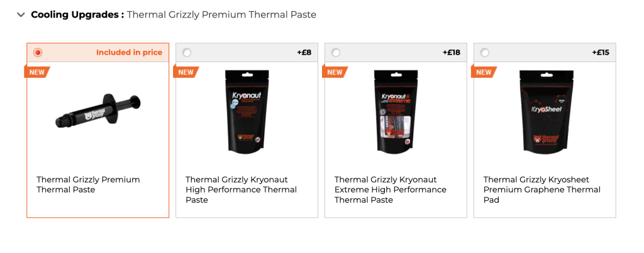Click the Kryosheet Premium Graphene Thermal Pad title
The height and width of the screenshot is (253, 644).
542,190
